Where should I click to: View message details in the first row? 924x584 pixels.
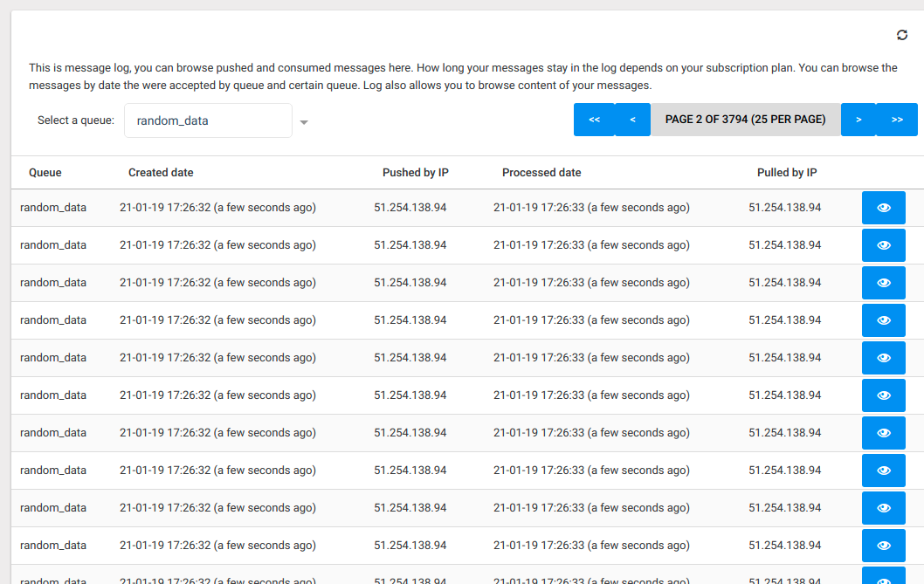click(883, 208)
